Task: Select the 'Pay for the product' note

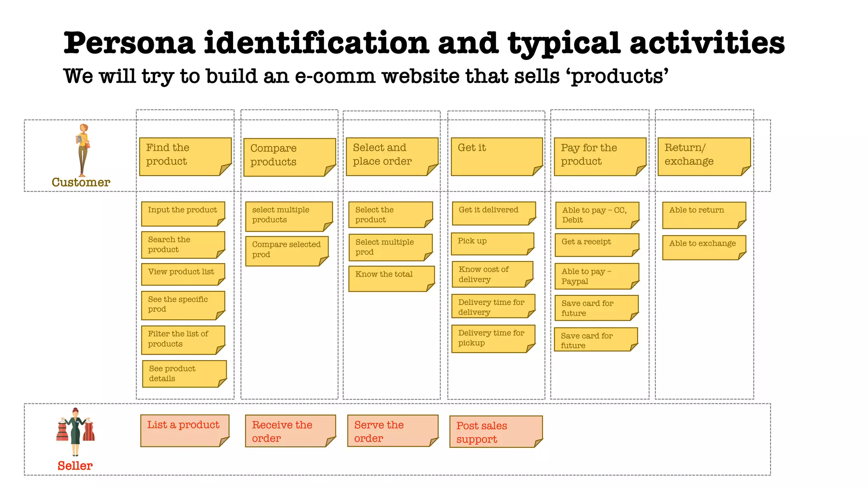Action: pos(600,156)
